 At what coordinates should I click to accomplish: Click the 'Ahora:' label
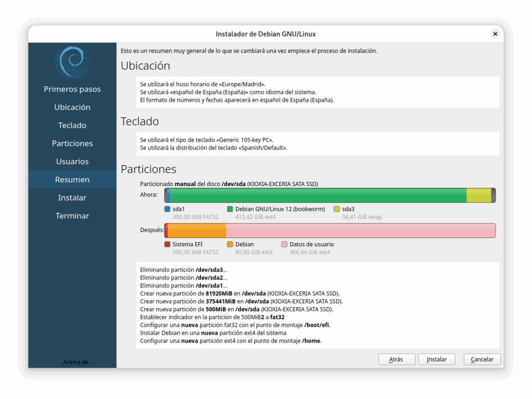(149, 195)
